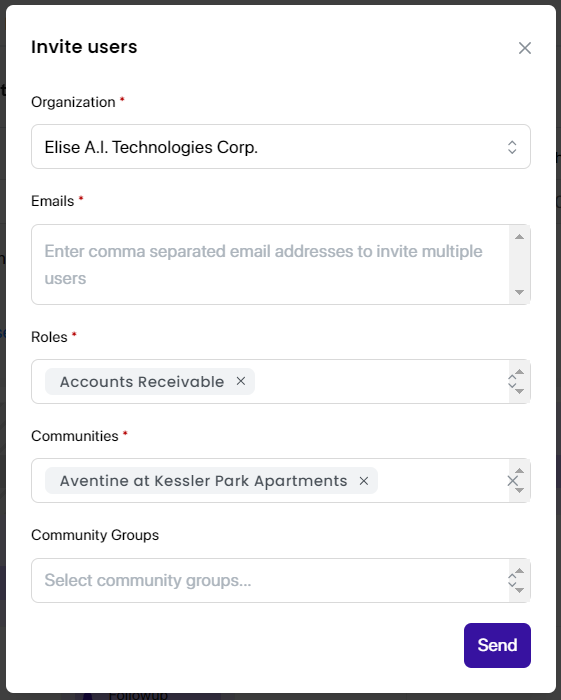Remove Aventine at Kessler Park Apartments tag
This screenshot has height=700, width=561.
[364, 481]
